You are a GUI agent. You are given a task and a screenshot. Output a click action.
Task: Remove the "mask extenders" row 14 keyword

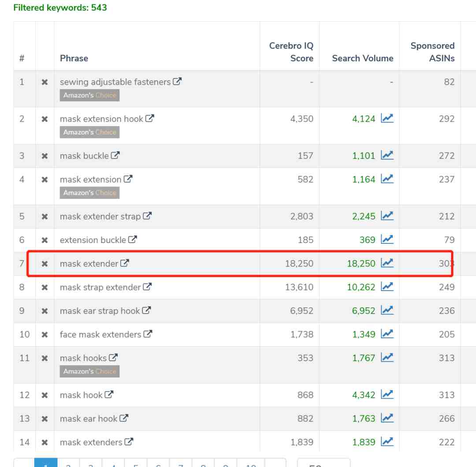tap(45, 442)
